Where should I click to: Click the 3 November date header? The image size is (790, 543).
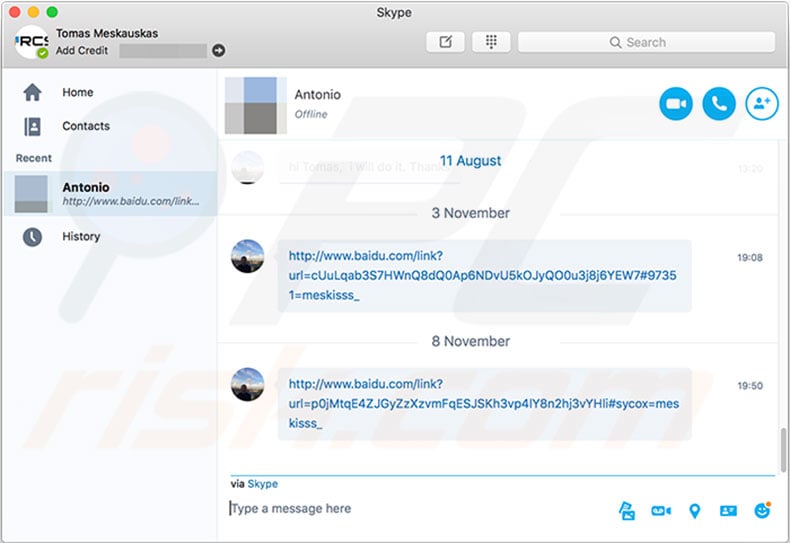471,213
